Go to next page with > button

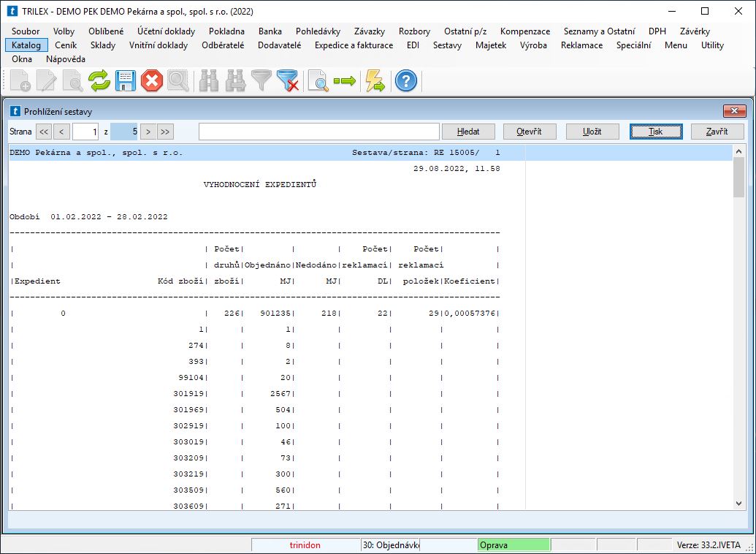[x=148, y=132]
